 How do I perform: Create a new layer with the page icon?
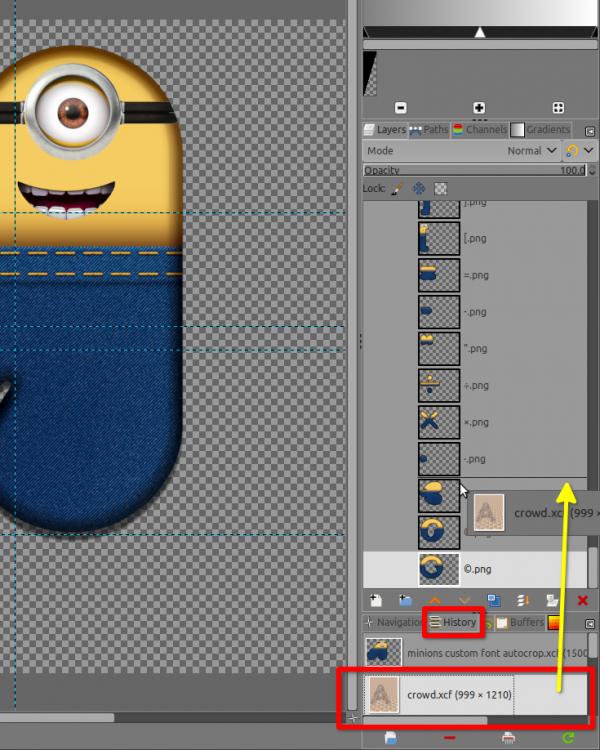[x=376, y=600]
